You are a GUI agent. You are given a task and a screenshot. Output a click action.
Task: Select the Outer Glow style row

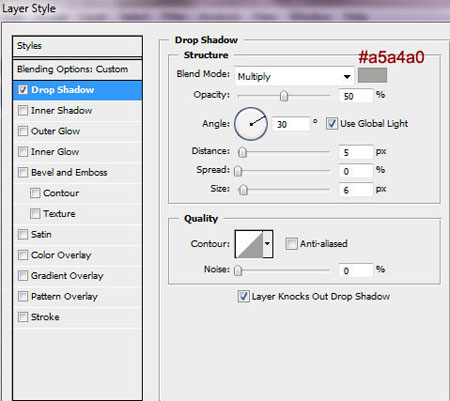(x=77, y=131)
